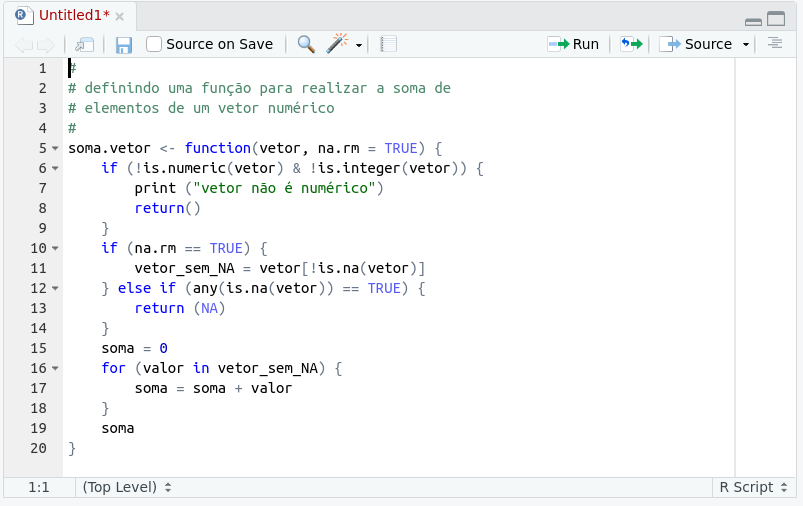Click line number 20 in gutter
Screen dimensions: 803x506
coord(38,449)
